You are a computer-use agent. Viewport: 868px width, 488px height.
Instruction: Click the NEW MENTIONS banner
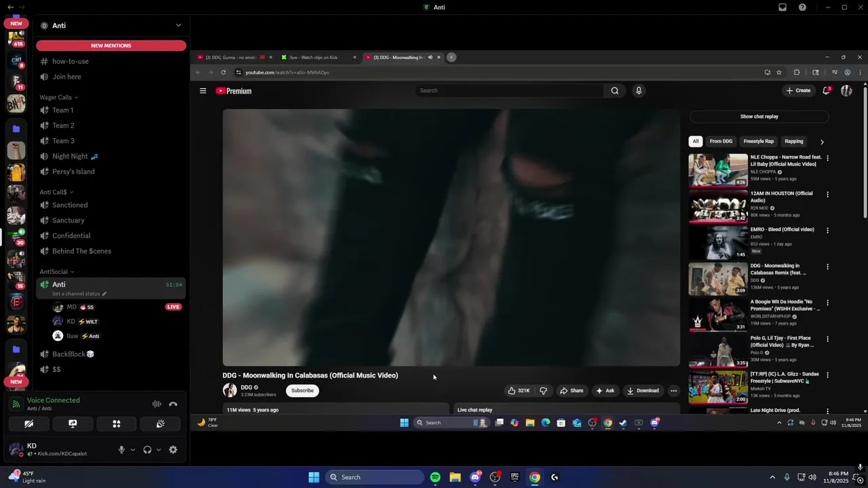111,45
